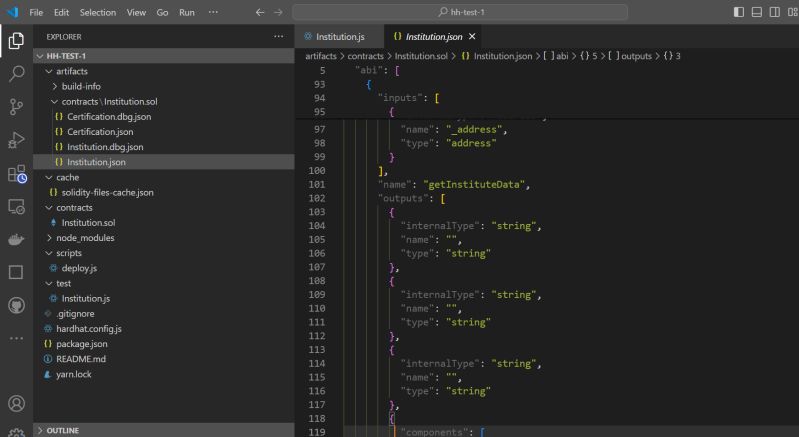The height and width of the screenshot is (437, 799).
Task: Collapse the top-level contracts folder
Action: 164,207
